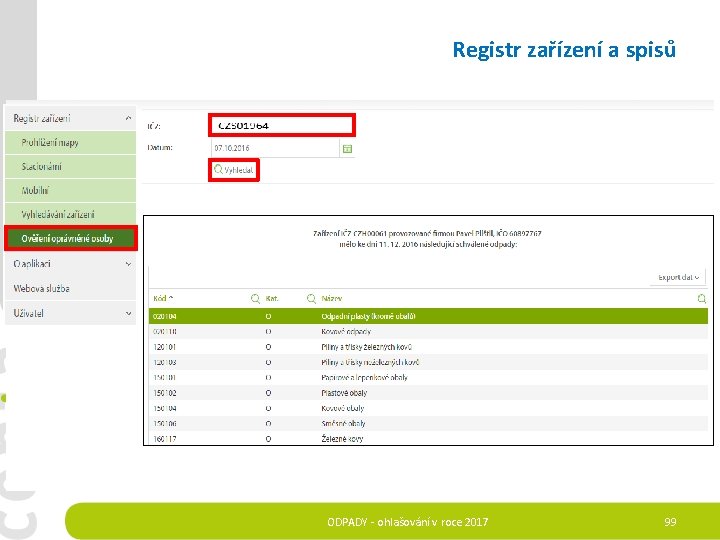Open the calendar icon beside Datum field

347,149
